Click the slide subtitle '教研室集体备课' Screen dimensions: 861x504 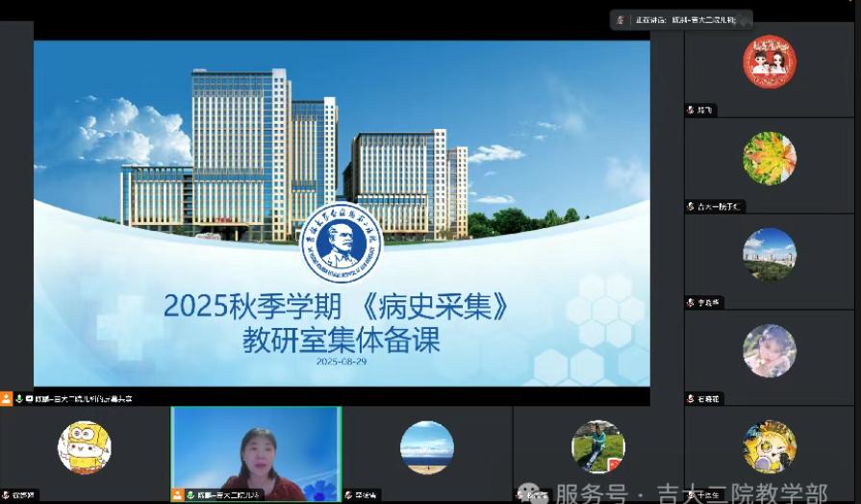(341, 340)
